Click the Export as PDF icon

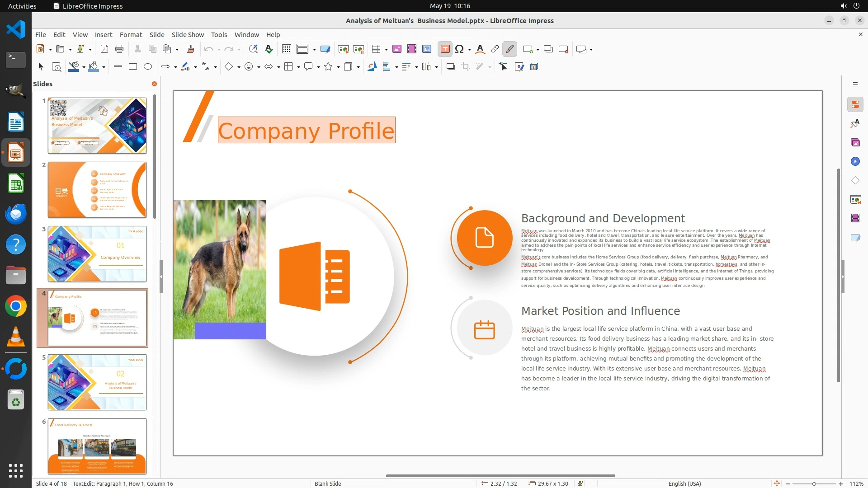pos(104,49)
